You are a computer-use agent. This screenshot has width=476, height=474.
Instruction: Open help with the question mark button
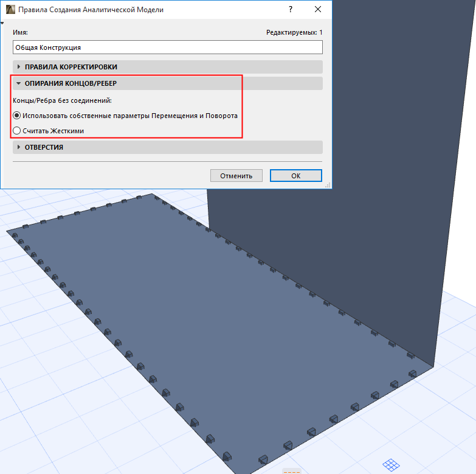tap(291, 9)
